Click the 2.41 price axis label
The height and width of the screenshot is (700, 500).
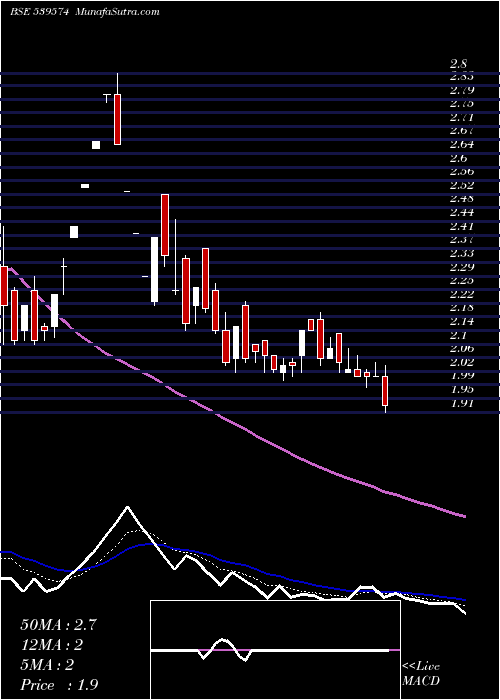click(462, 225)
